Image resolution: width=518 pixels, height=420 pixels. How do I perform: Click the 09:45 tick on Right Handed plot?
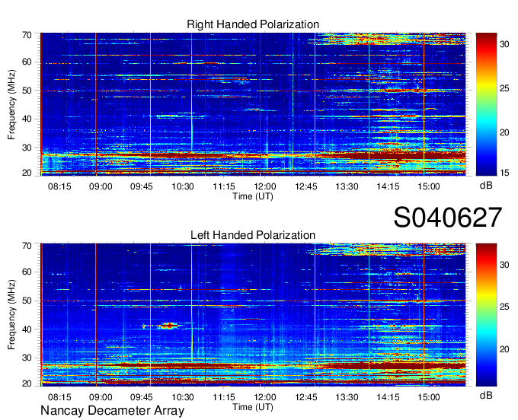pyautogui.click(x=142, y=186)
